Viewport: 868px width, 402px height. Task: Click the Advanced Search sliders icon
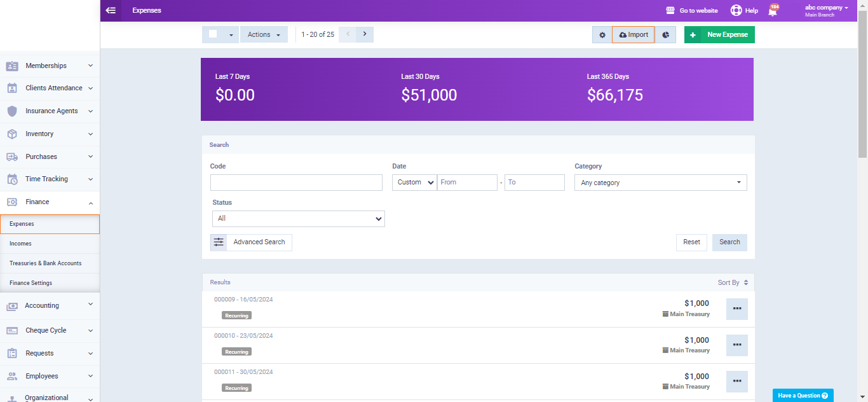point(219,242)
